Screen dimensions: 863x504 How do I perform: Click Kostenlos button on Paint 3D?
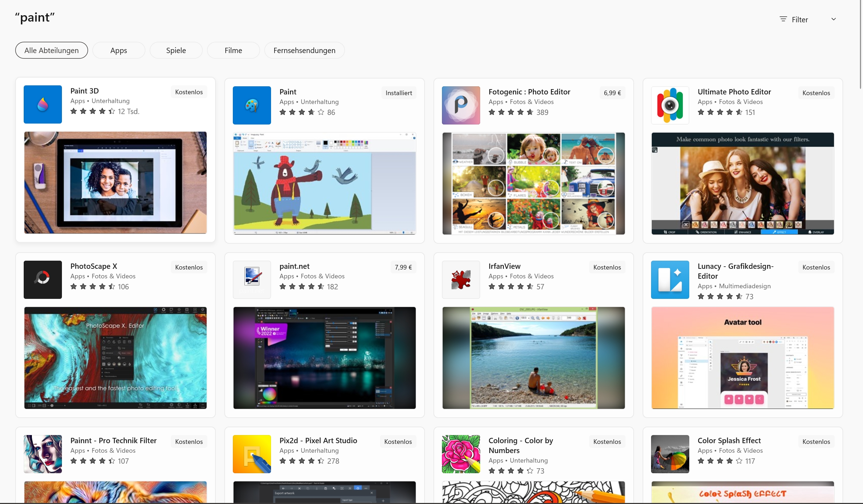point(189,92)
